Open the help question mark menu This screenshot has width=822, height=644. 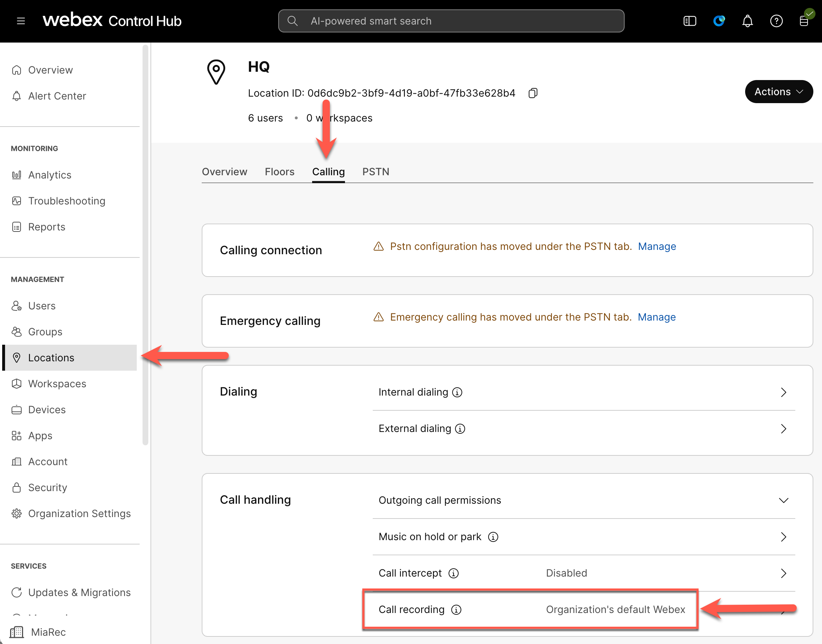pos(777,21)
